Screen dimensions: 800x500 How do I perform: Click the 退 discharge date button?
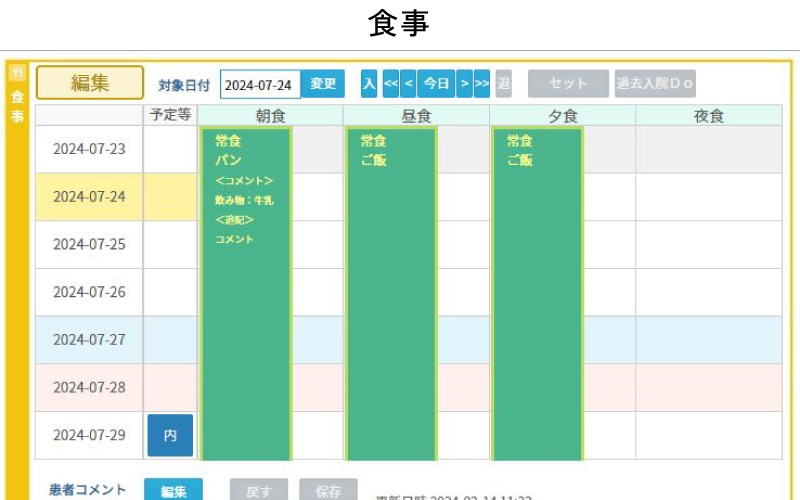click(x=503, y=84)
